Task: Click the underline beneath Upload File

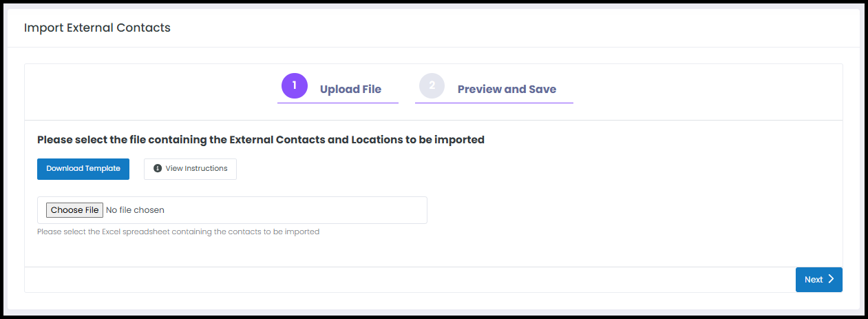Action: point(338,103)
